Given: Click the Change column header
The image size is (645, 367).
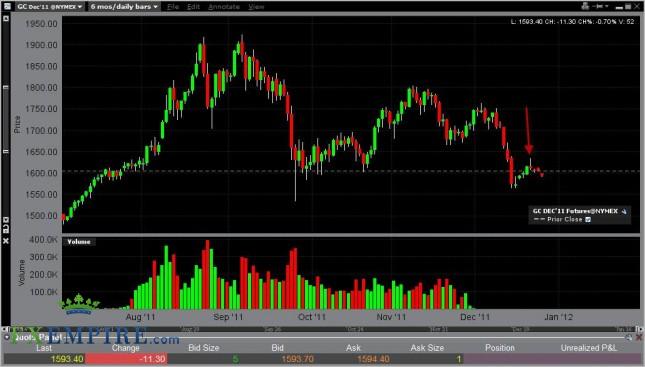Looking at the screenshot, I should click(x=126, y=348).
